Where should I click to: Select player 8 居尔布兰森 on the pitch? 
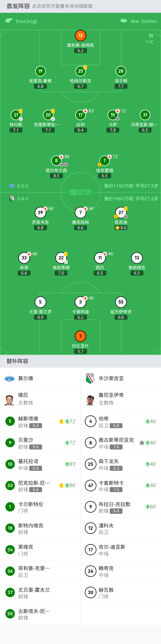pyautogui.click(x=56, y=161)
